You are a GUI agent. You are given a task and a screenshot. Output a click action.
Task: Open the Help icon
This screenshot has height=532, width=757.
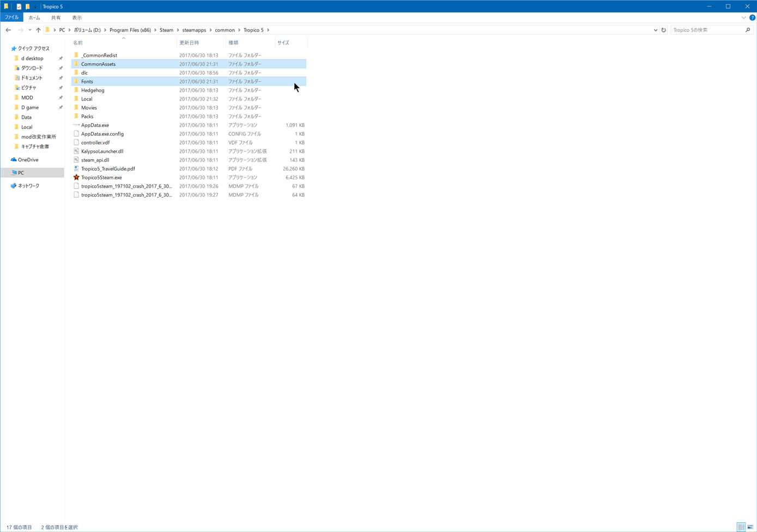[x=752, y=17]
